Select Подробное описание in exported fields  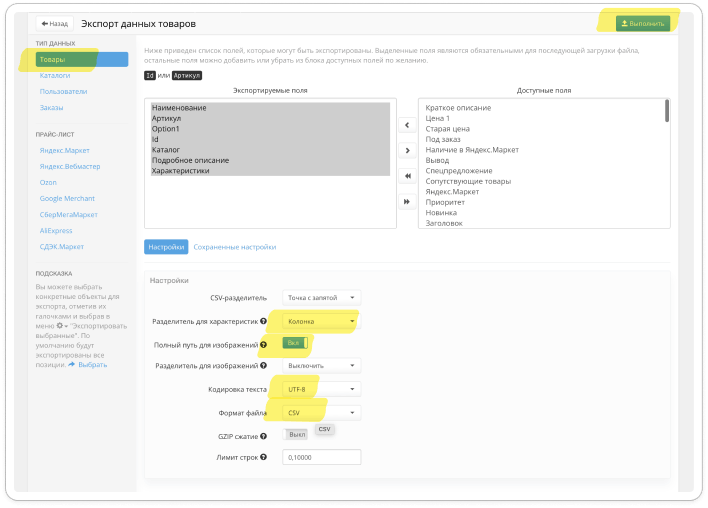270,160
